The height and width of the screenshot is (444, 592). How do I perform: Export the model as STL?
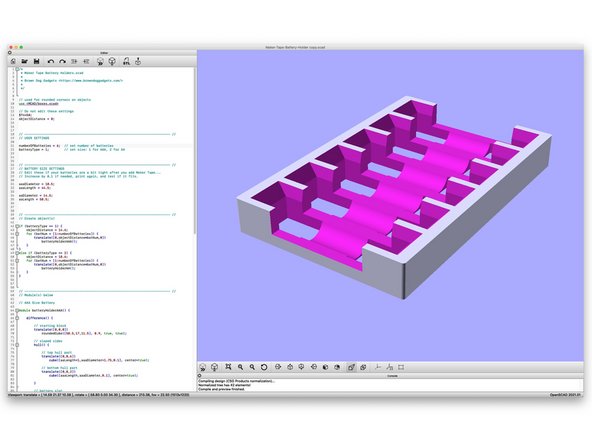(x=126, y=62)
